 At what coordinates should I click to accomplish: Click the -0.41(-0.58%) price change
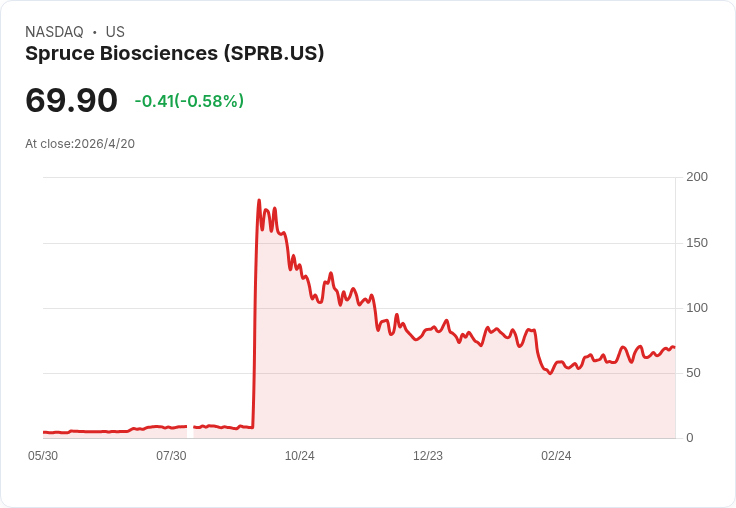pos(189,101)
